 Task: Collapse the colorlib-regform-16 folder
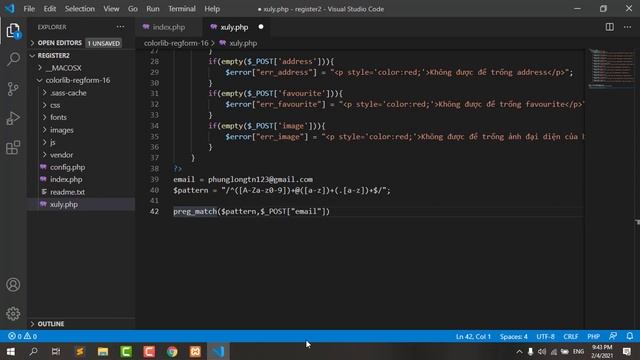[78, 80]
